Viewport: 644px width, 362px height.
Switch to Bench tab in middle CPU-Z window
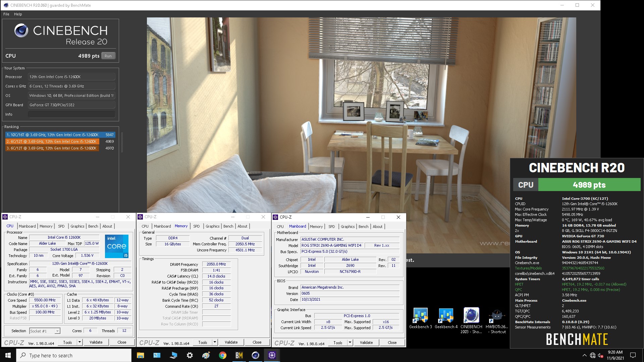[228, 226]
